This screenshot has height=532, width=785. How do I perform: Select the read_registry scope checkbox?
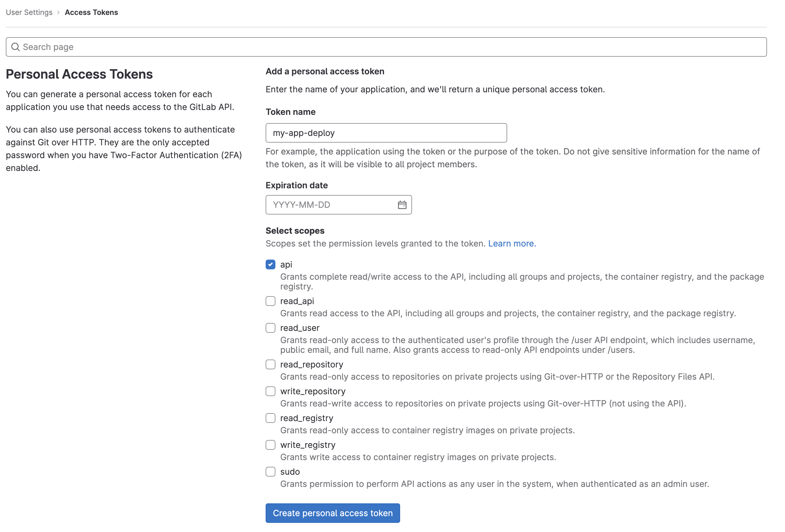pos(271,418)
